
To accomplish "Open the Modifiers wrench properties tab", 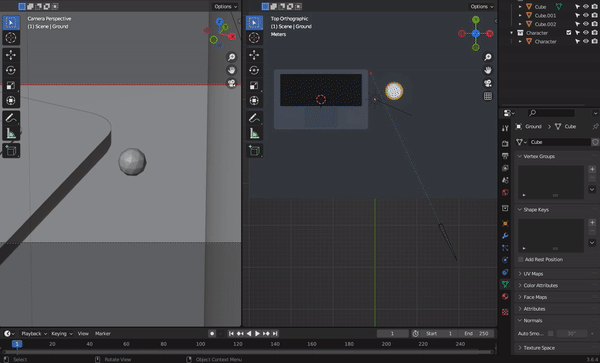I will (505, 236).
